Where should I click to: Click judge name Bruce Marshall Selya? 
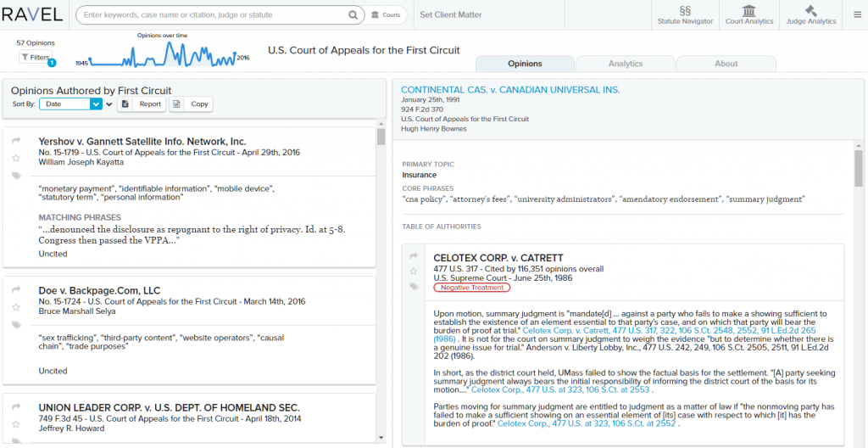pyautogui.click(x=75, y=311)
